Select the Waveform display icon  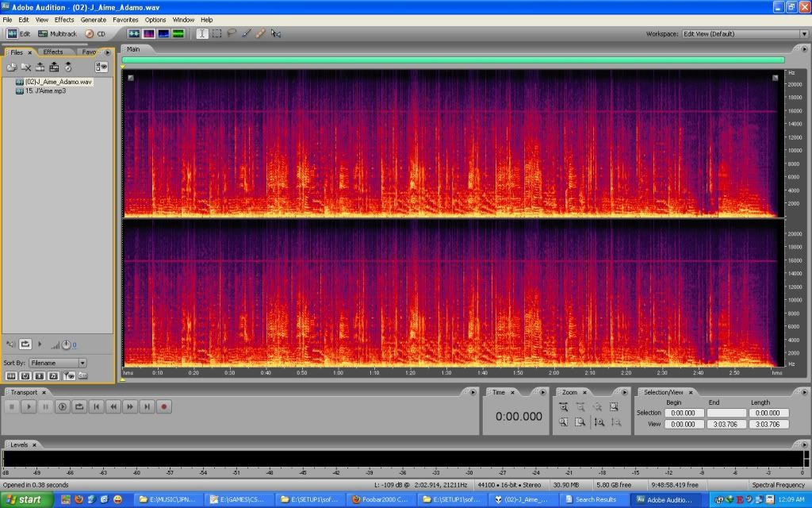tap(134, 33)
